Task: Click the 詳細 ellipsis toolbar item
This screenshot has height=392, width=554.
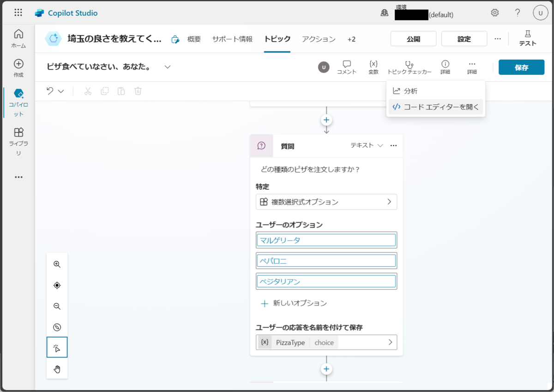Action: 472,67
